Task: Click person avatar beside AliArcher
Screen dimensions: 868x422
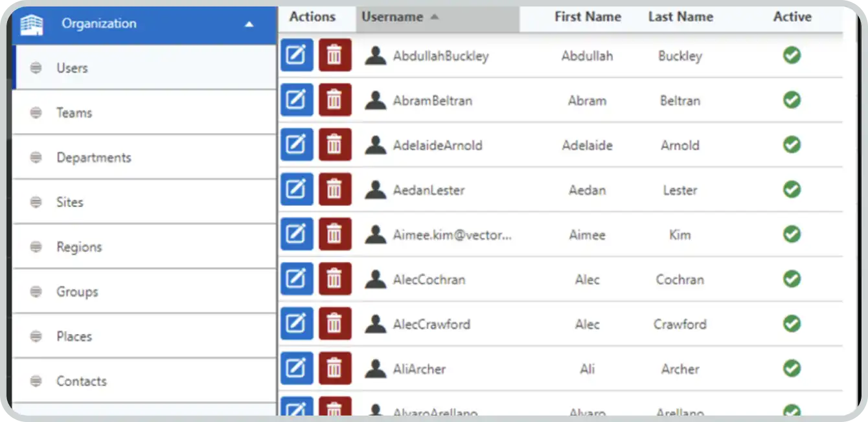Action: (376, 368)
